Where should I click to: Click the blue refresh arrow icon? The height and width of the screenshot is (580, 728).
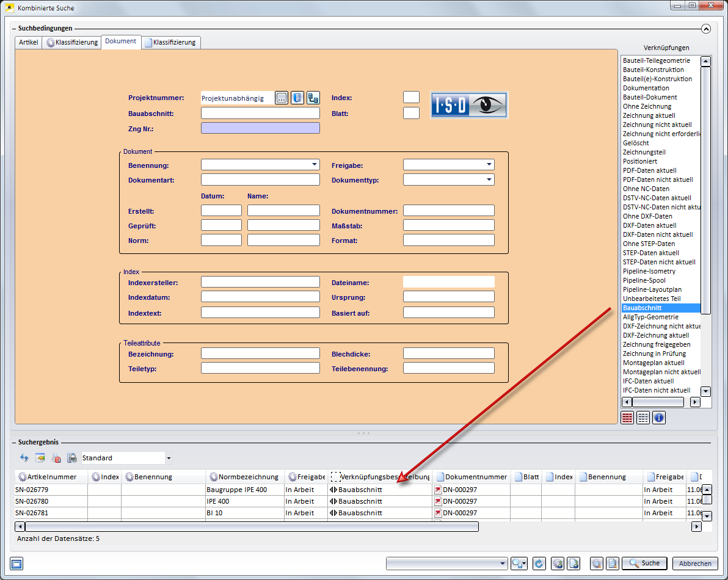pyautogui.click(x=539, y=564)
